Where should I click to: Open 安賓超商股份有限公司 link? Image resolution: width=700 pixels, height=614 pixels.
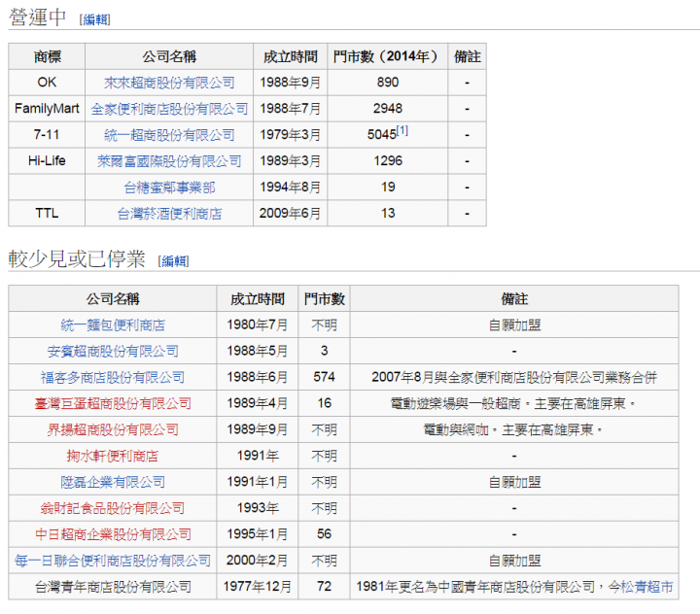(x=113, y=351)
